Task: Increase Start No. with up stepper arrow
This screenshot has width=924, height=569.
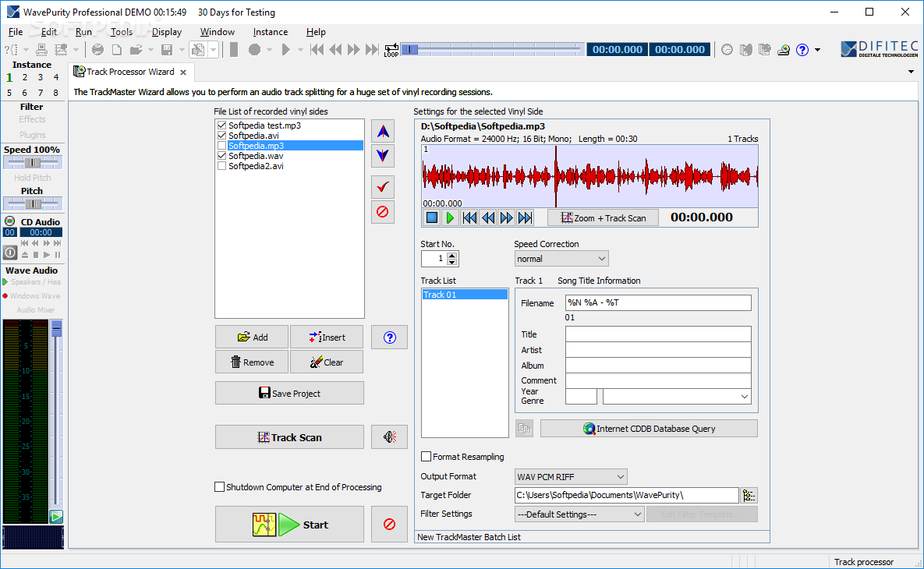Action: [452, 255]
